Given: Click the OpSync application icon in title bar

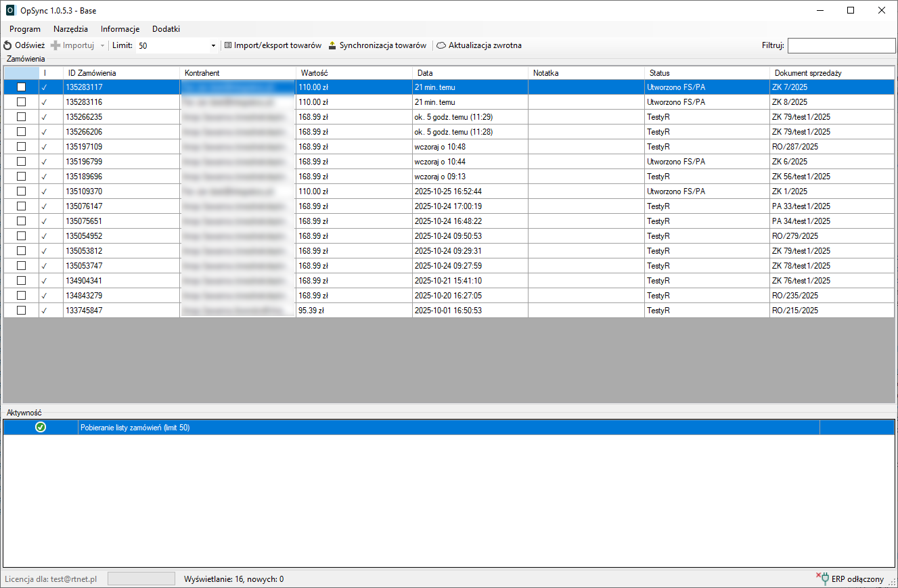Looking at the screenshot, I should [10, 10].
